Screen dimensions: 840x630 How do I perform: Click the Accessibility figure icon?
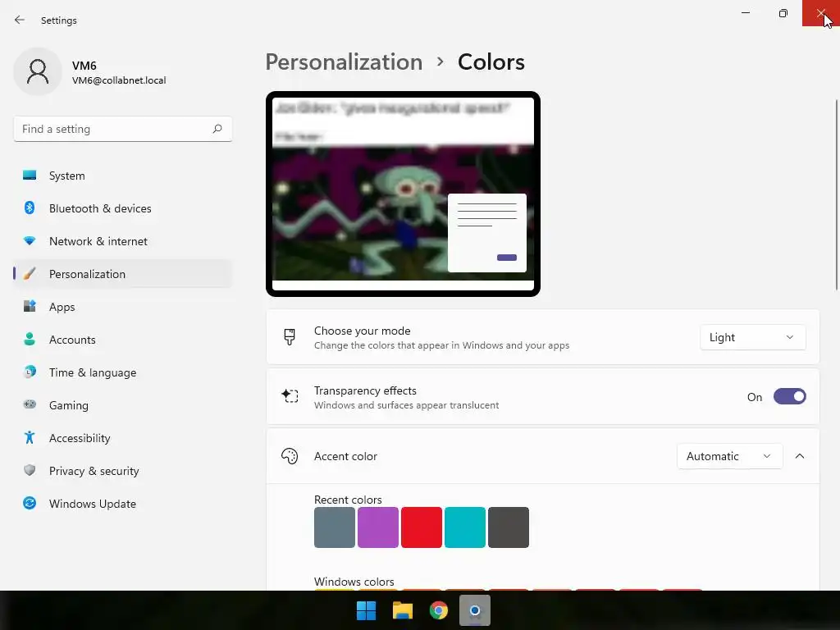(x=30, y=438)
